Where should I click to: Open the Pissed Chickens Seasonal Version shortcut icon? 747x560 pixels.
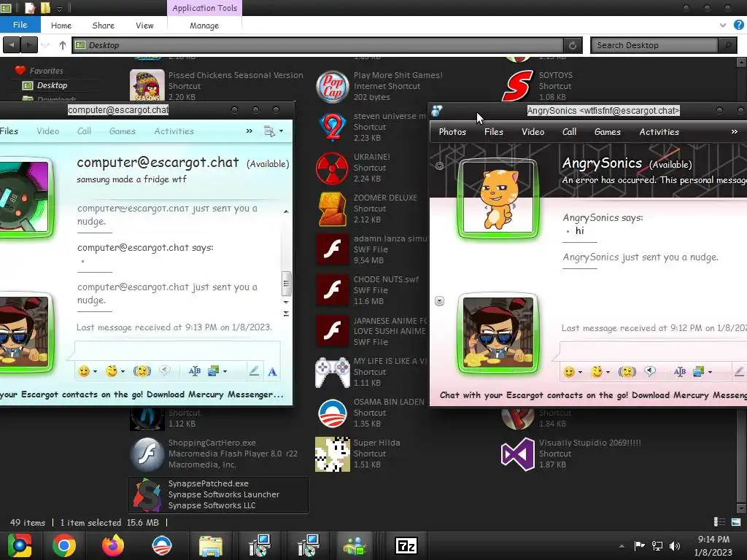[147, 86]
